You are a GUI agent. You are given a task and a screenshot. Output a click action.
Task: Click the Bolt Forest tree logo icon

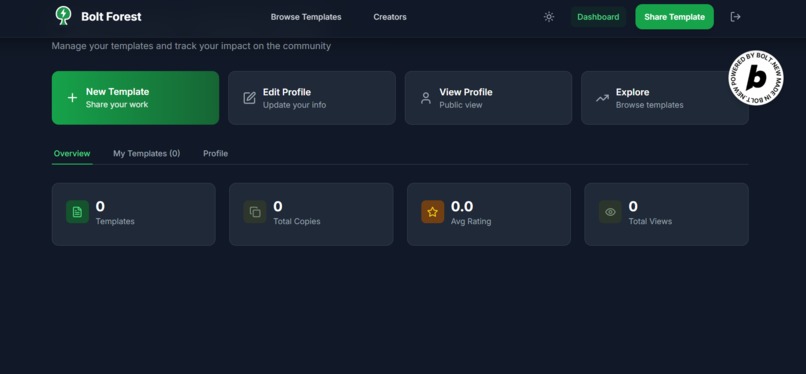click(63, 16)
